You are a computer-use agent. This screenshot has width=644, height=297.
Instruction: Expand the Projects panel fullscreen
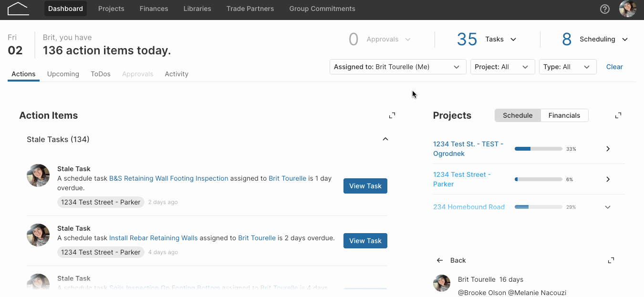(x=618, y=115)
